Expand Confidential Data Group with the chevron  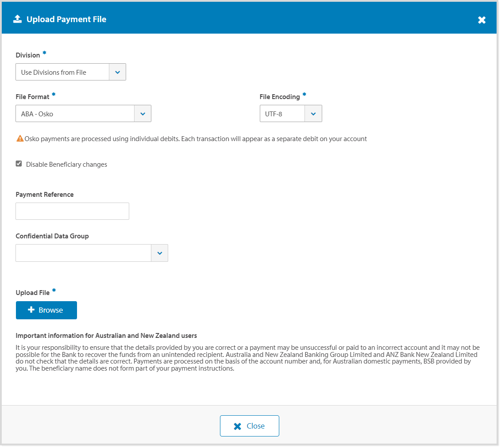point(159,253)
